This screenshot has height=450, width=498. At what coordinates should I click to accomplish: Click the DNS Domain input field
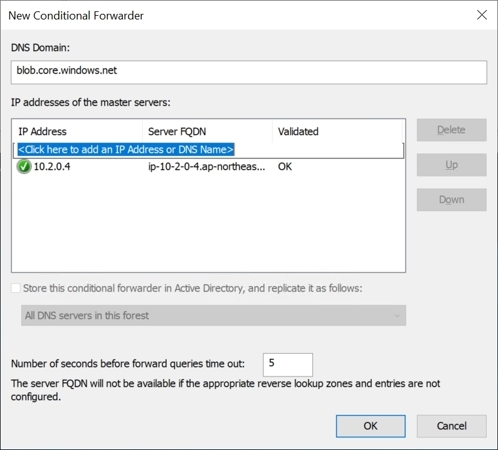pyautogui.click(x=249, y=72)
